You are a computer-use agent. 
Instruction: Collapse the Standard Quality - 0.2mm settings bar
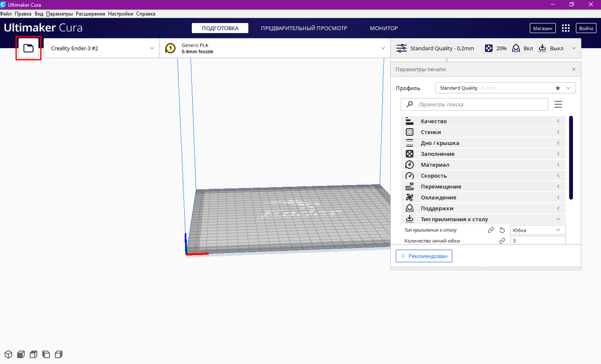(x=486, y=49)
